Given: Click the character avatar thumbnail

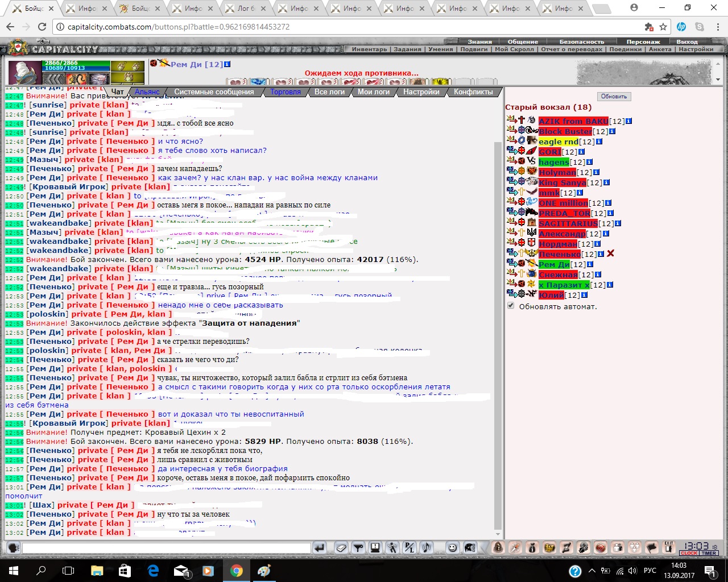Looking at the screenshot, I should [26, 72].
